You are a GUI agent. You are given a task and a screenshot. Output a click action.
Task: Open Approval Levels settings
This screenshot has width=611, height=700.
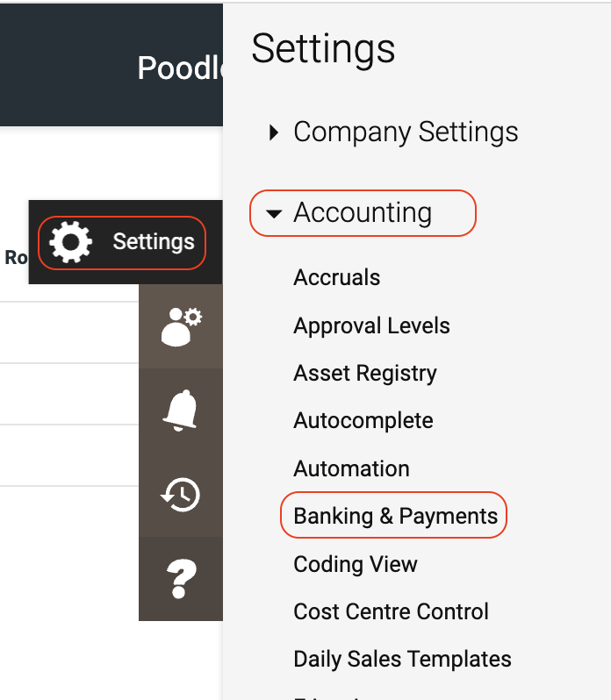click(x=371, y=325)
